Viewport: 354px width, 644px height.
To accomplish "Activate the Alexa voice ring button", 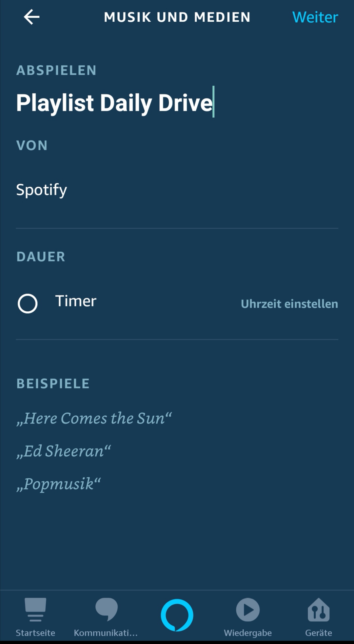I will pos(177,615).
